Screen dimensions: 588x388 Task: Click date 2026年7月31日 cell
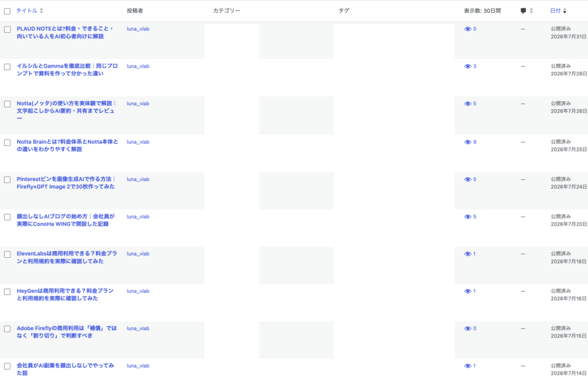pyautogui.click(x=568, y=37)
